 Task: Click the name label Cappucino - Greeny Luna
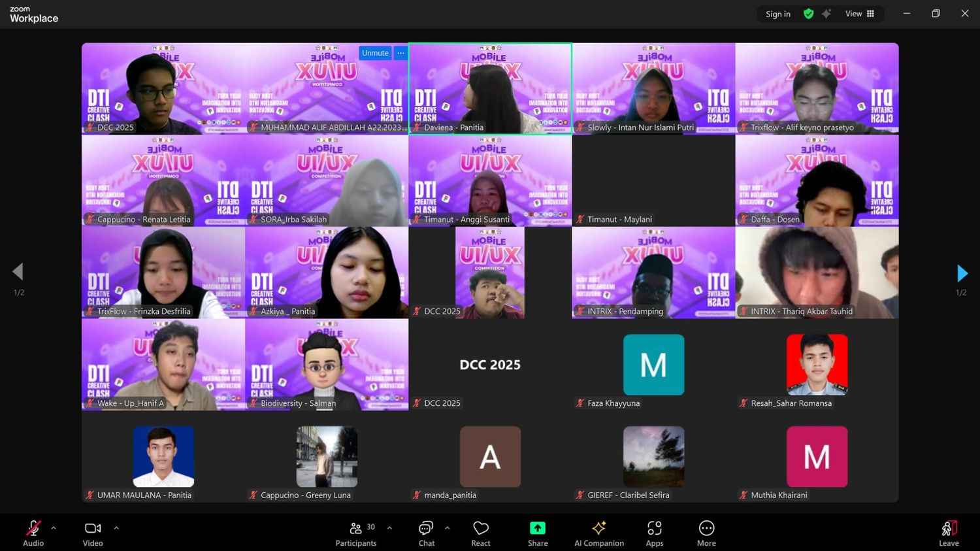click(306, 495)
